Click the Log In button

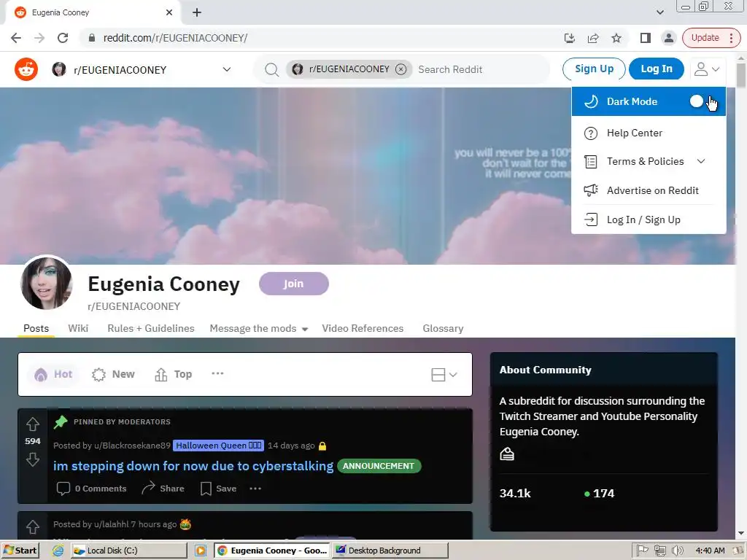657,69
